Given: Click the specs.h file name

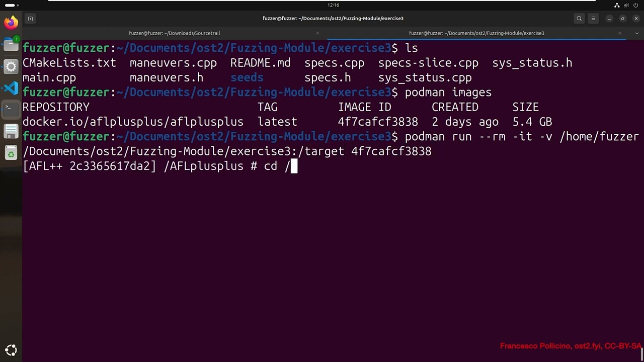Looking at the screenshot, I should (328, 78).
